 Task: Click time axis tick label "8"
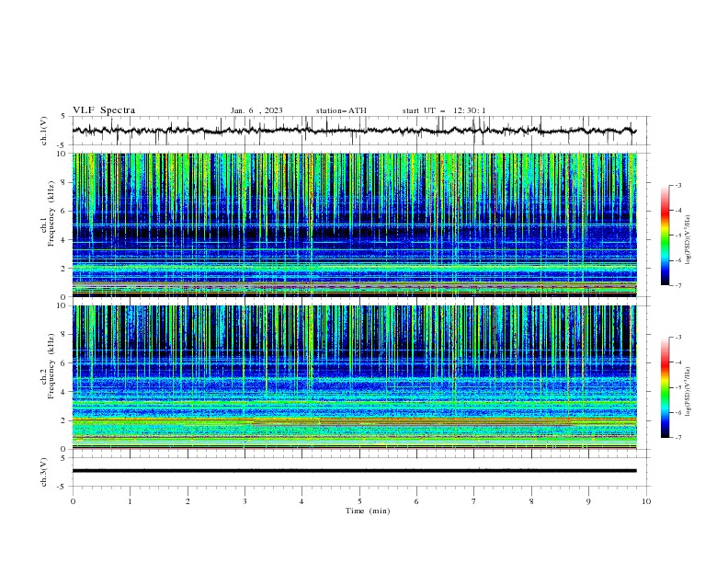point(531,501)
